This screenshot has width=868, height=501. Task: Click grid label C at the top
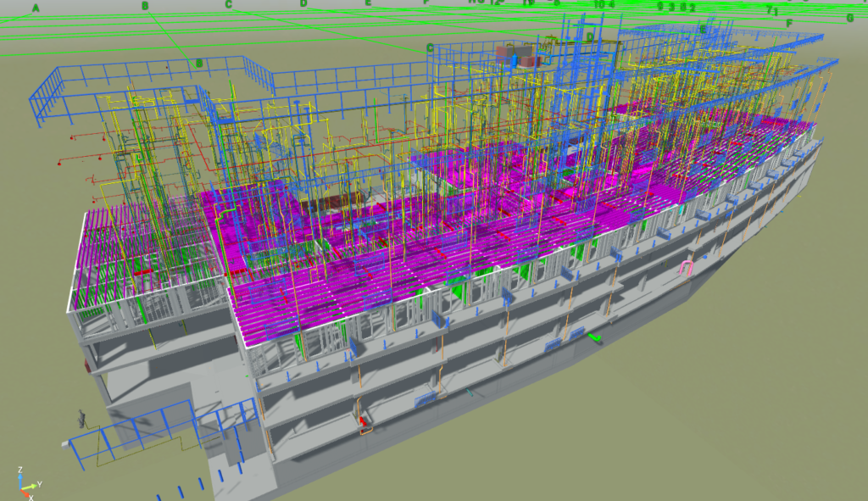coord(228,4)
